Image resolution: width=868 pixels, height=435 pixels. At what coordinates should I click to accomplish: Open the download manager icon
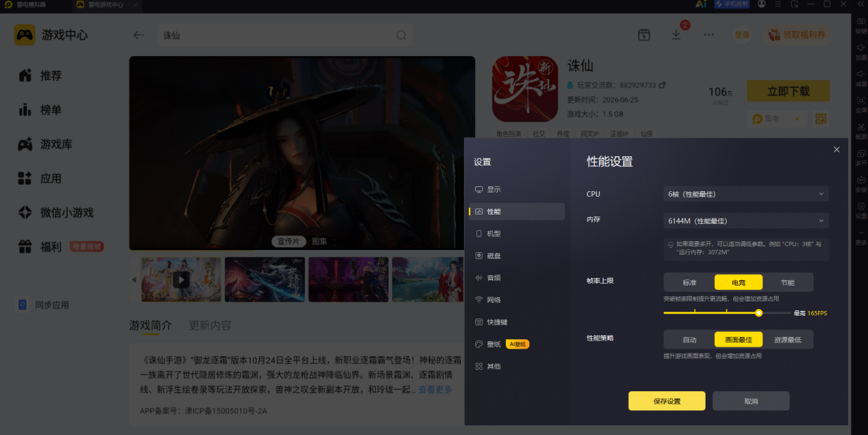[677, 35]
